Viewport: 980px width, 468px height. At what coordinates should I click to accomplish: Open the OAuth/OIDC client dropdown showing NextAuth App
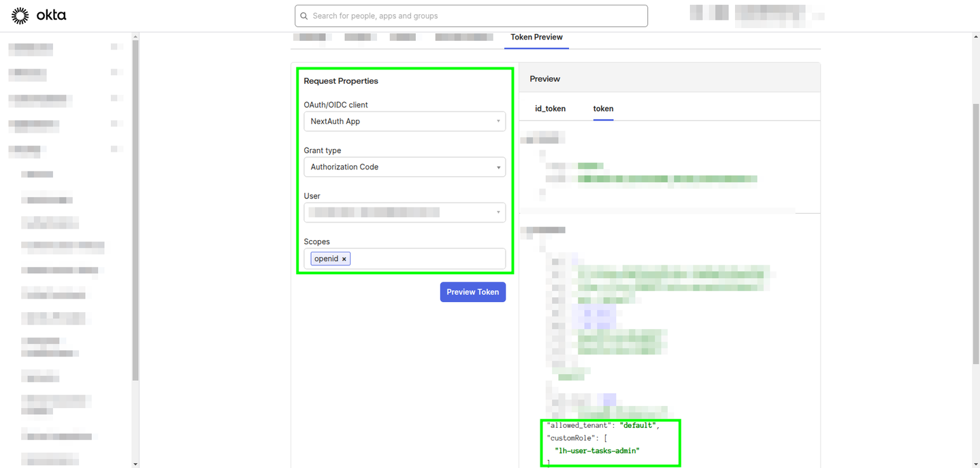(x=405, y=121)
